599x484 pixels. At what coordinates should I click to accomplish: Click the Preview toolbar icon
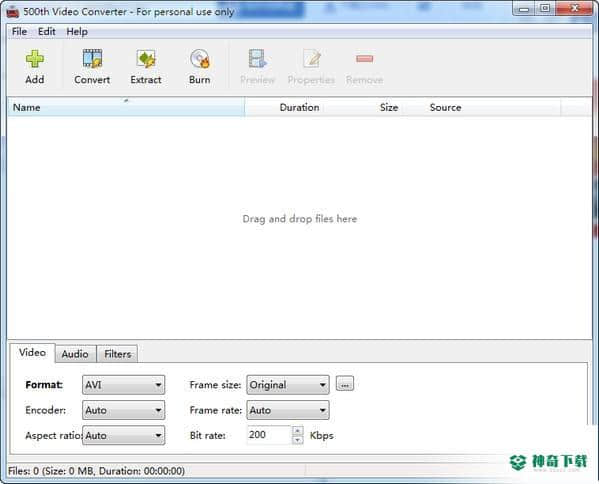(x=257, y=59)
